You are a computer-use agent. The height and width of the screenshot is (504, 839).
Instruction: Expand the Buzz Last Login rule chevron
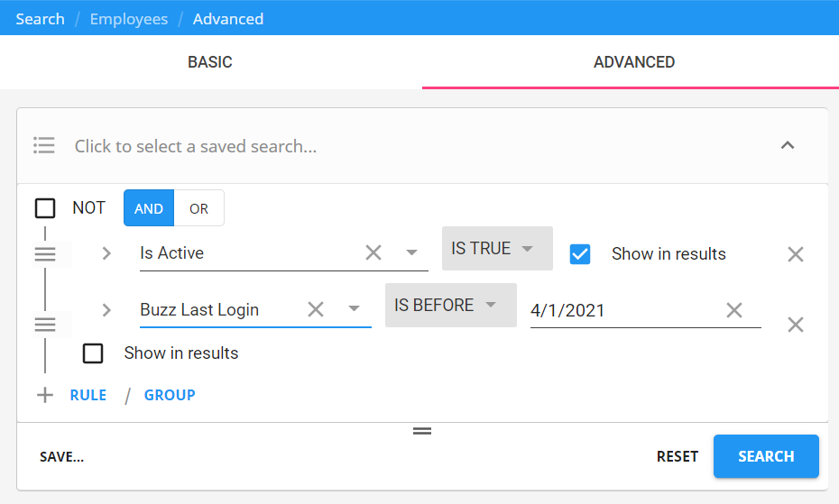[106, 310]
